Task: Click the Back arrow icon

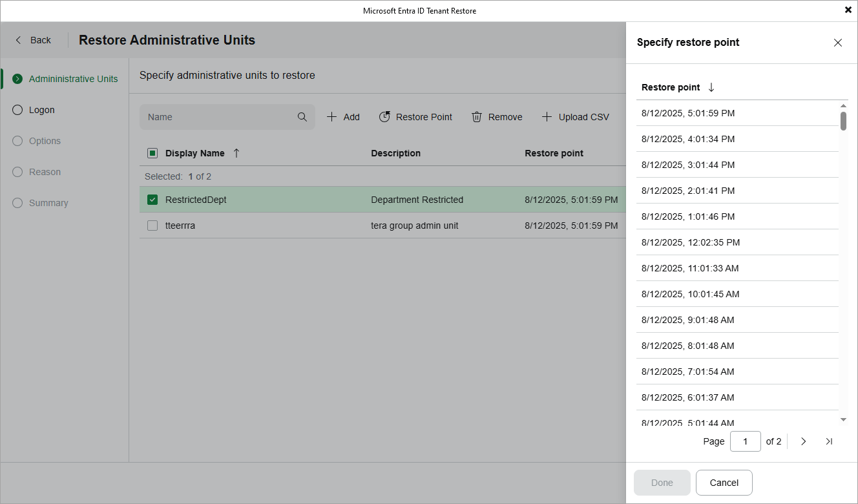Action: (18, 40)
